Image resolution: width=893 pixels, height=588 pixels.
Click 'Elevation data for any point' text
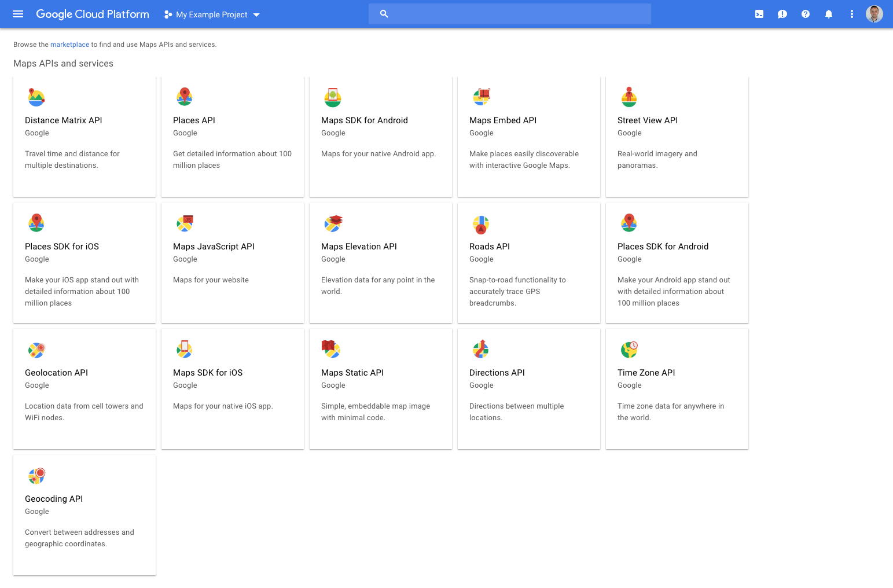pos(378,286)
